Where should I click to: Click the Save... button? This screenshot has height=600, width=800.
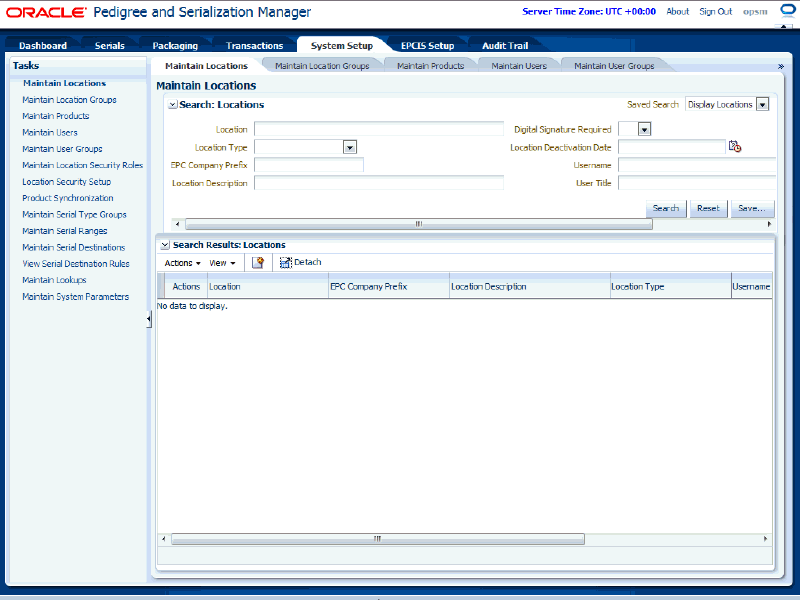tap(752, 208)
